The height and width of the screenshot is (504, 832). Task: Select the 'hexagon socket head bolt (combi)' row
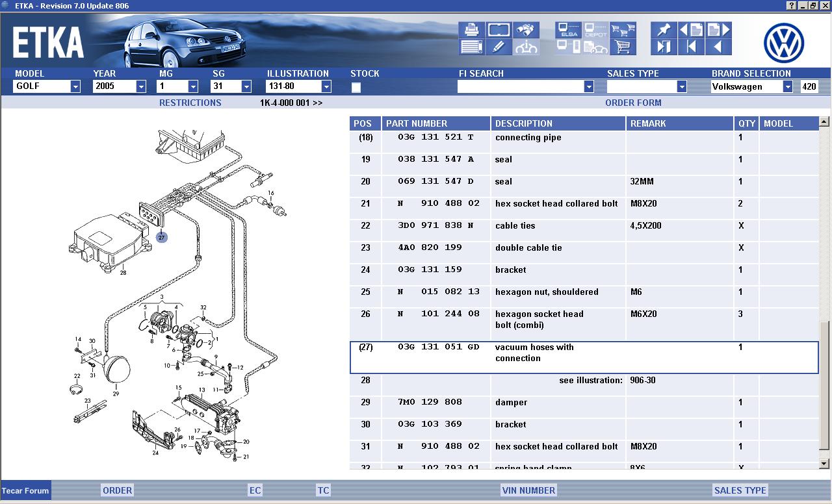point(584,324)
